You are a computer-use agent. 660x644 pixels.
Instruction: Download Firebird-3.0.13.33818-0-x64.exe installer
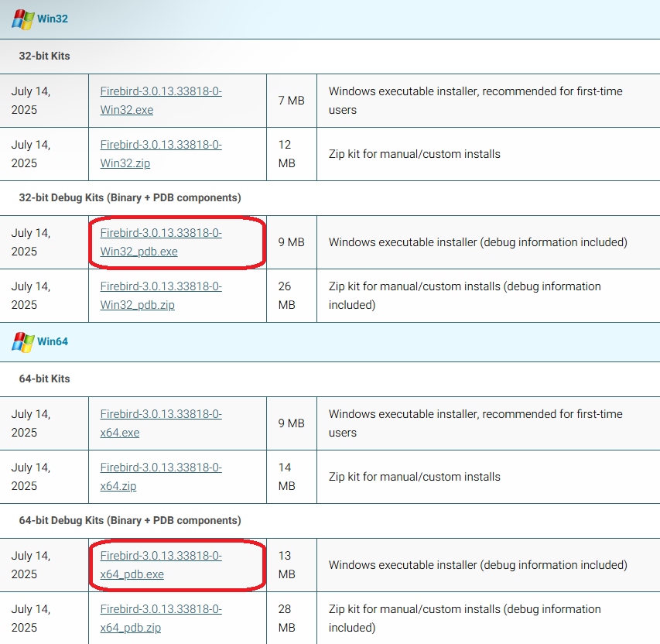click(x=161, y=423)
